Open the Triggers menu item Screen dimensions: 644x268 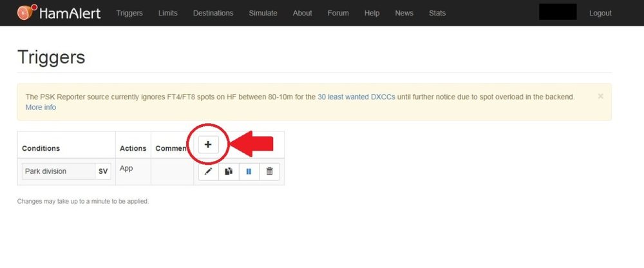point(129,13)
